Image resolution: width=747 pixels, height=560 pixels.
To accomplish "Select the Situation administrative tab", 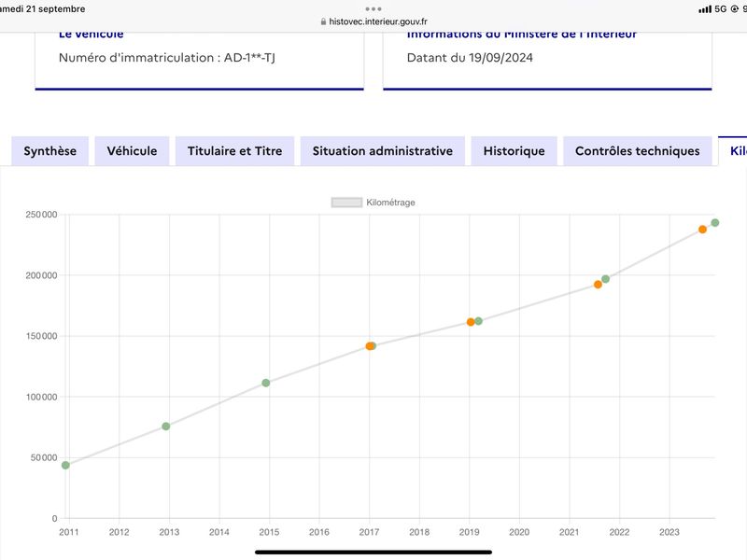I will pos(383,151).
